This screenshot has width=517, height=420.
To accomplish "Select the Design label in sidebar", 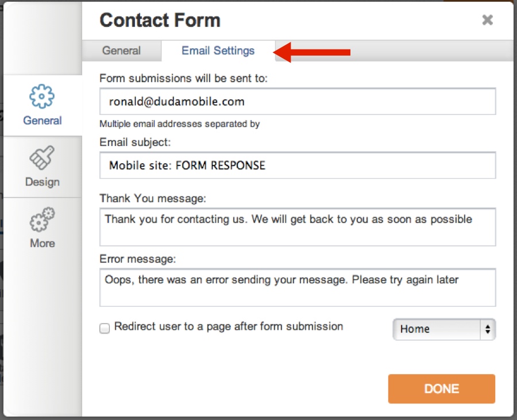I will coord(42,182).
